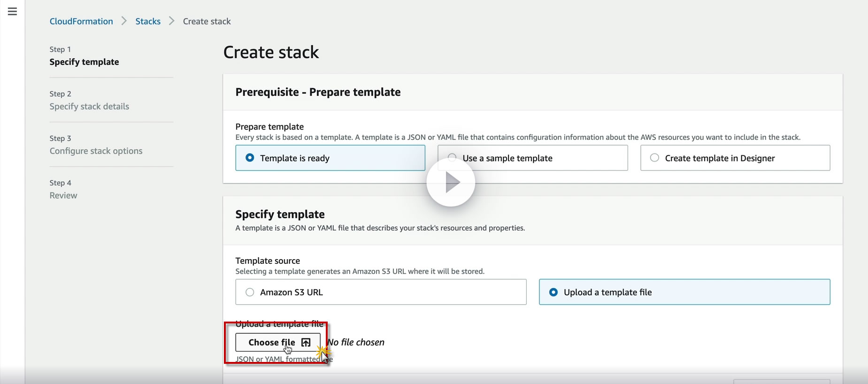This screenshot has height=384, width=868.
Task: Click the "Prerequisite - Prepare template" section header
Action: pyautogui.click(x=318, y=92)
